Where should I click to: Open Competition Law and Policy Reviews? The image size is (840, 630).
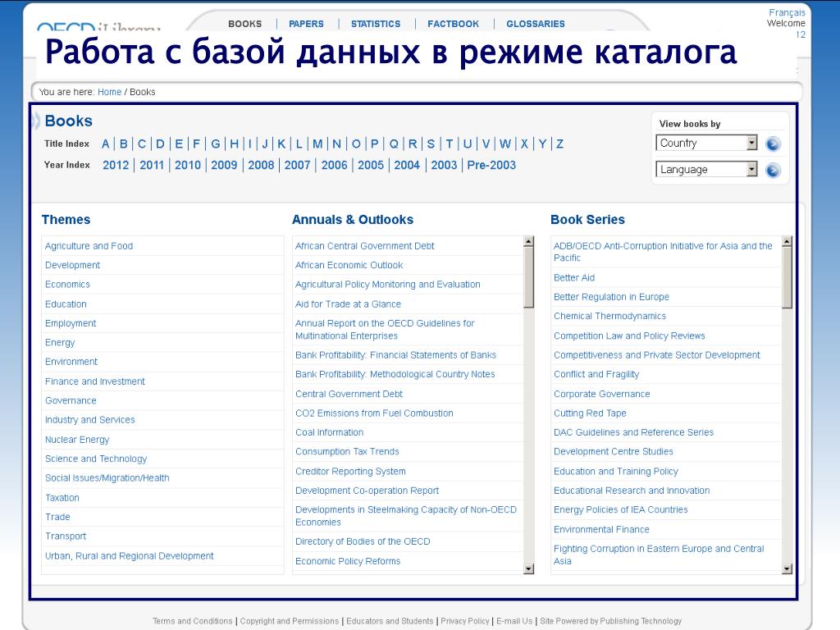pyautogui.click(x=629, y=336)
